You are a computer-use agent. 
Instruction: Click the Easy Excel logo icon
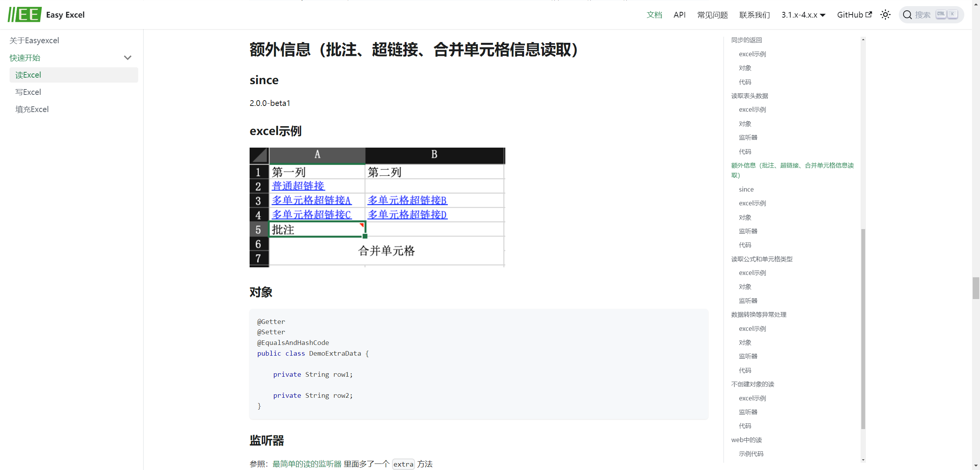click(24, 15)
